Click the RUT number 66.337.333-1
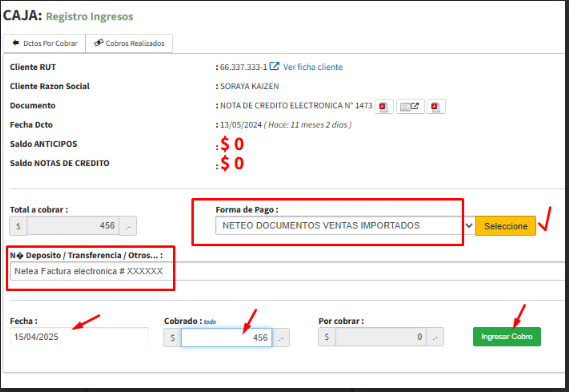Screen dimensions: 569x392 pyautogui.click(x=243, y=67)
